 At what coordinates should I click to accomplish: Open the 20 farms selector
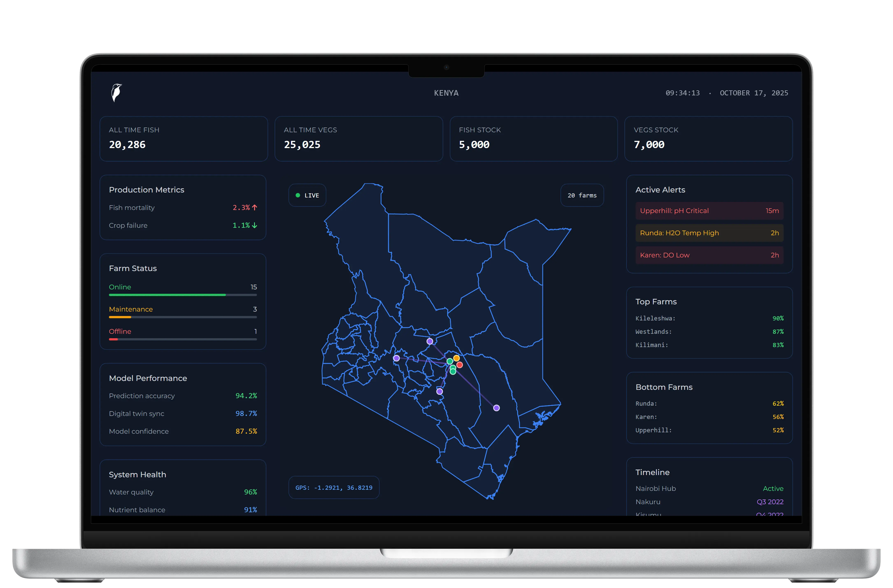(x=582, y=195)
